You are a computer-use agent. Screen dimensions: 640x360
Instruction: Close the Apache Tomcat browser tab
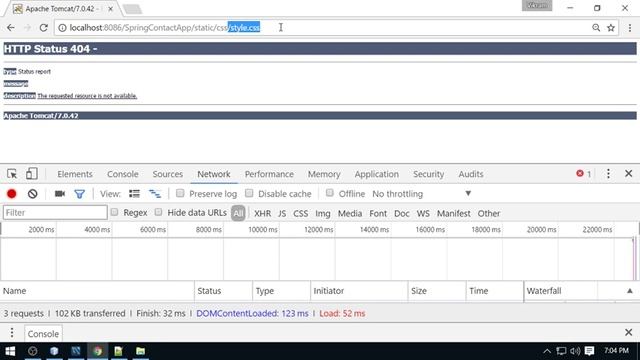110,9
